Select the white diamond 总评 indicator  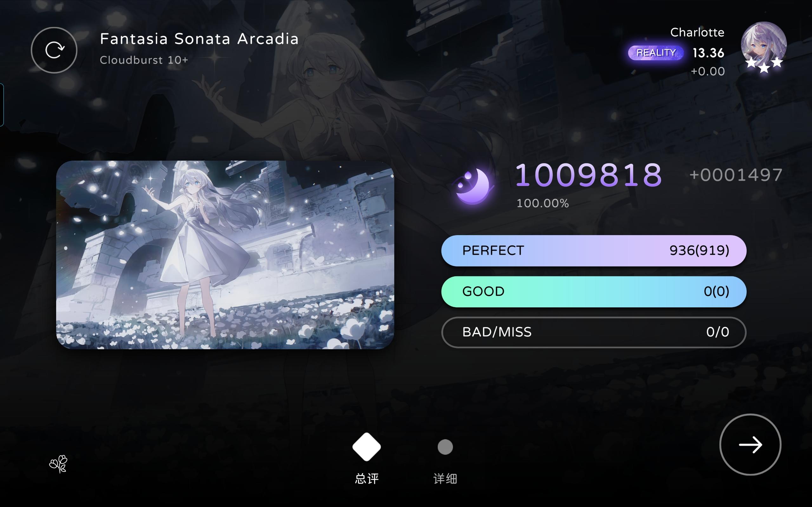(x=366, y=447)
